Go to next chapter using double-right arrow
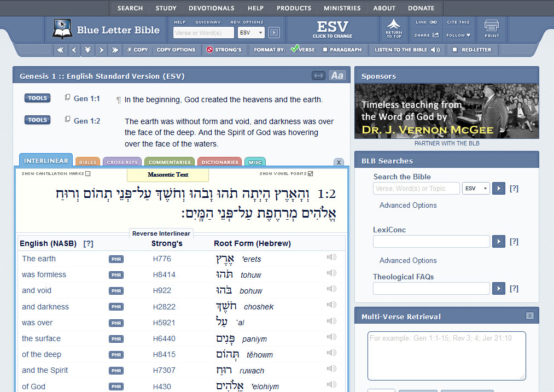This screenshot has height=392, width=554. [114, 50]
